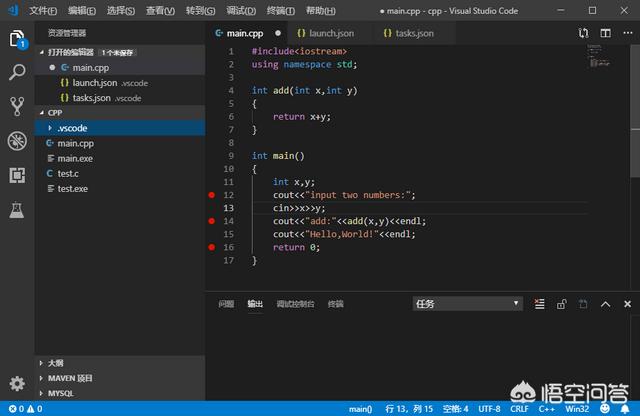Open the Source Control view
The height and width of the screenshot is (416, 640).
point(17,106)
